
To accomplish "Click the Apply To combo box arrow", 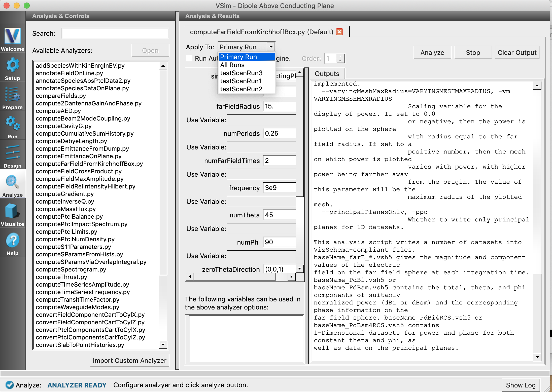I will pyautogui.click(x=271, y=47).
